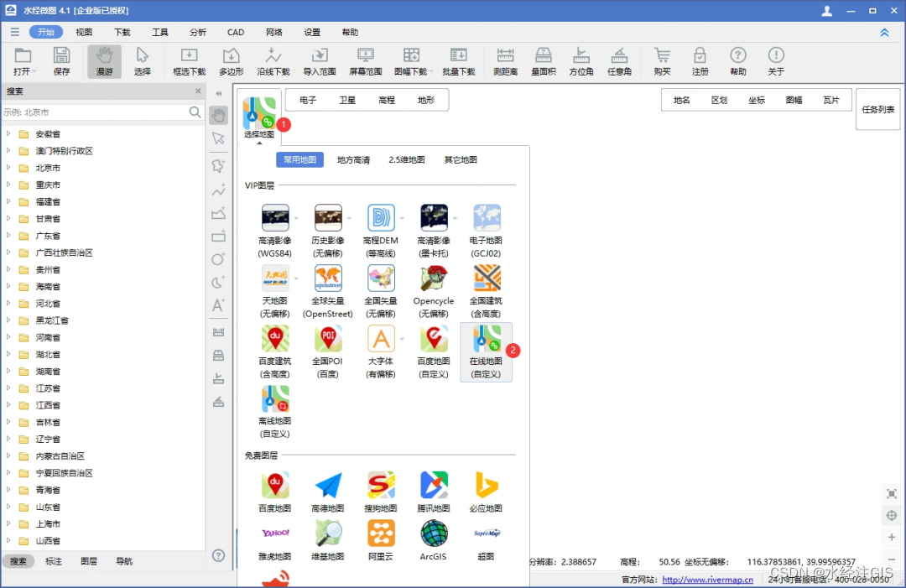Screen dimensions: 906x588
Task: Select the 腾讯地图 free layer
Action: [434, 492]
